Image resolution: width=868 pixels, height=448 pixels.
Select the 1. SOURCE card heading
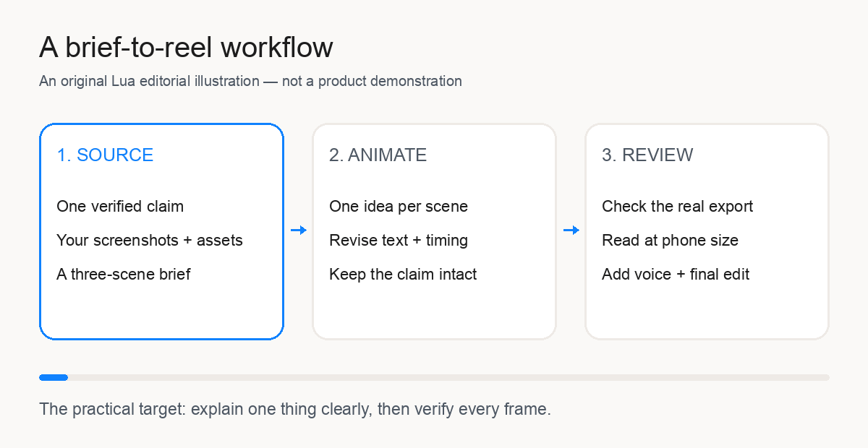pyautogui.click(x=105, y=155)
